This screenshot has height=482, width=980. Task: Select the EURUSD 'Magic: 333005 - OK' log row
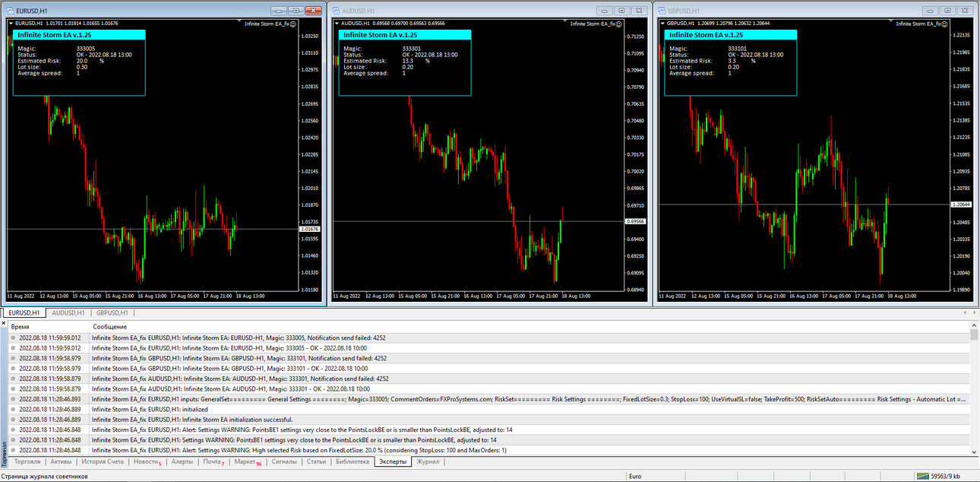coord(489,347)
